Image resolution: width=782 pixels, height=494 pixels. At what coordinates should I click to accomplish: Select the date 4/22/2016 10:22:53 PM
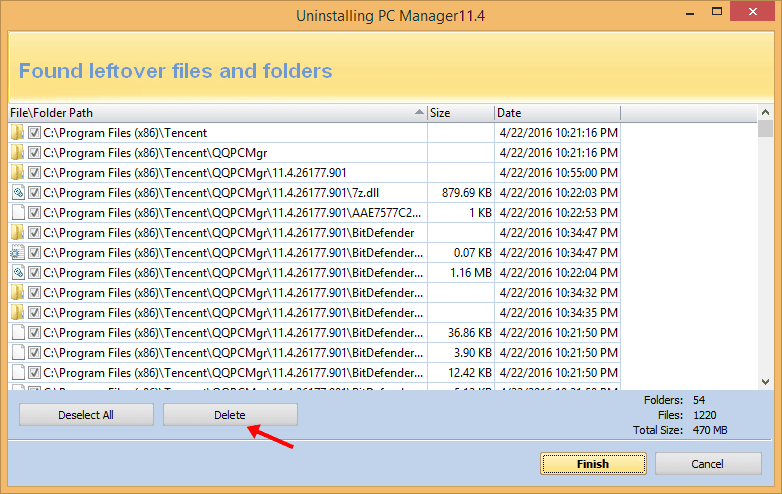[559, 213]
